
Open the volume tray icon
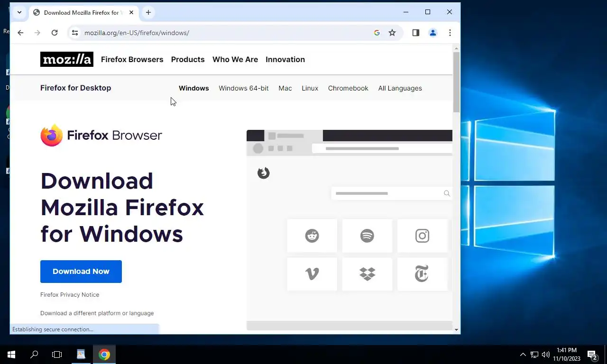click(546, 355)
